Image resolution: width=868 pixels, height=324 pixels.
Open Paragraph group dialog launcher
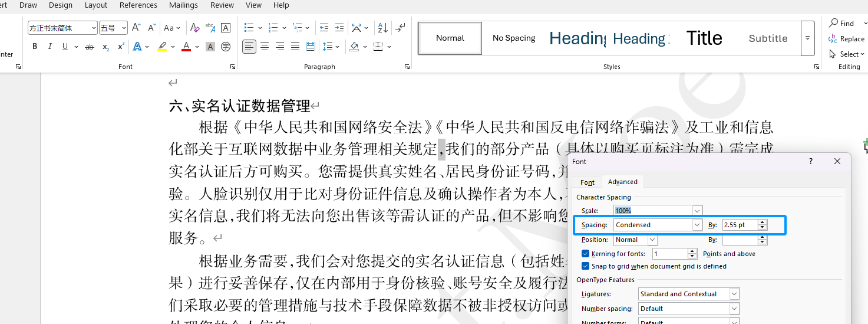[407, 67]
